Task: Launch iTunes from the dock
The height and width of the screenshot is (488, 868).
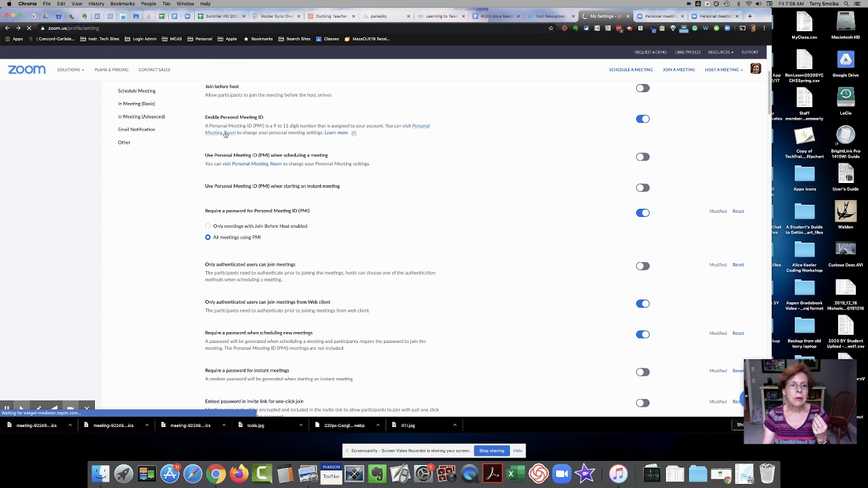Action: pyautogui.click(x=618, y=473)
